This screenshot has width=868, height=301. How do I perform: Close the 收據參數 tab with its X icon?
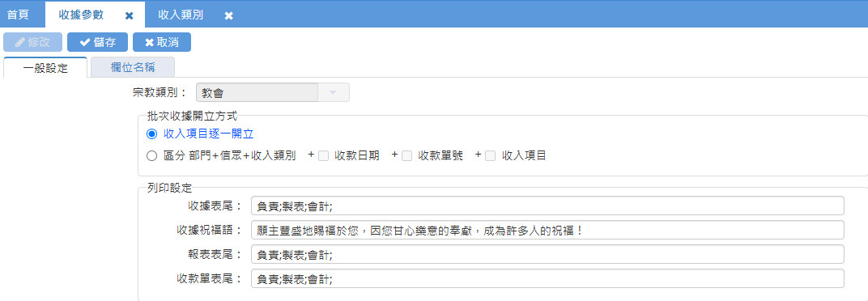pos(129,15)
